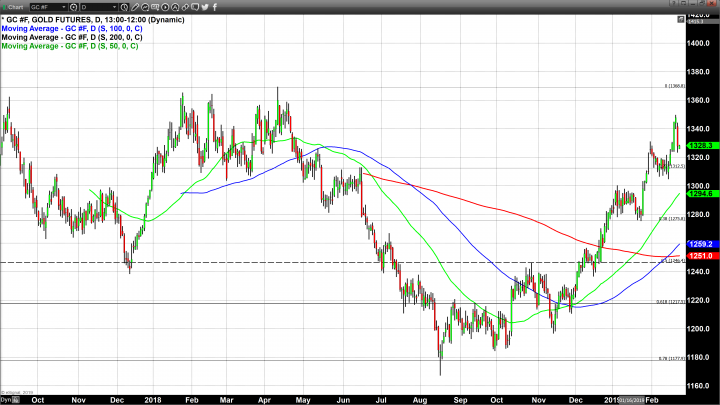Click the Chart menu label
This screenshot has height=405, width=720.
pyautogui.click(x=14, y=7)
